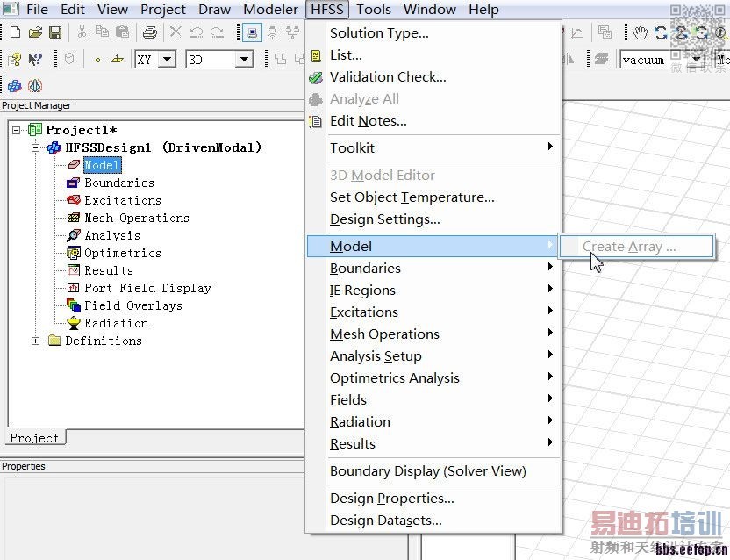Image resolution: width=730 pixels, height=560 pixels.
Task: Open the File menu
Action: click(37, 10)
